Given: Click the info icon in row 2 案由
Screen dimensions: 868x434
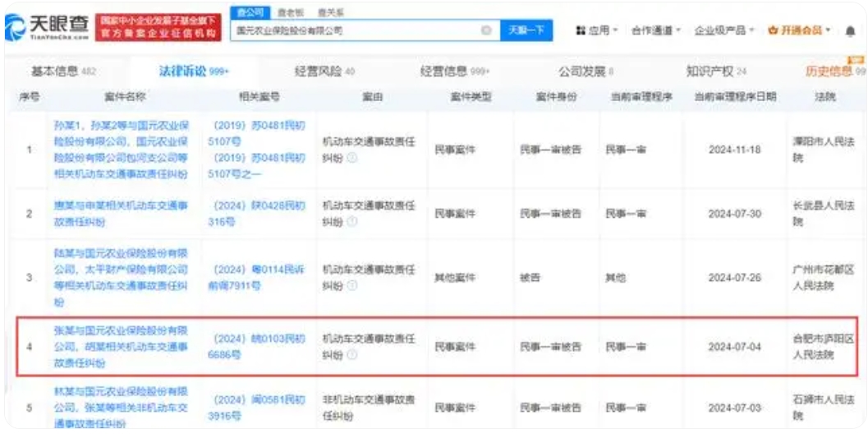Looking at the screenshot, I should [352, 222].
